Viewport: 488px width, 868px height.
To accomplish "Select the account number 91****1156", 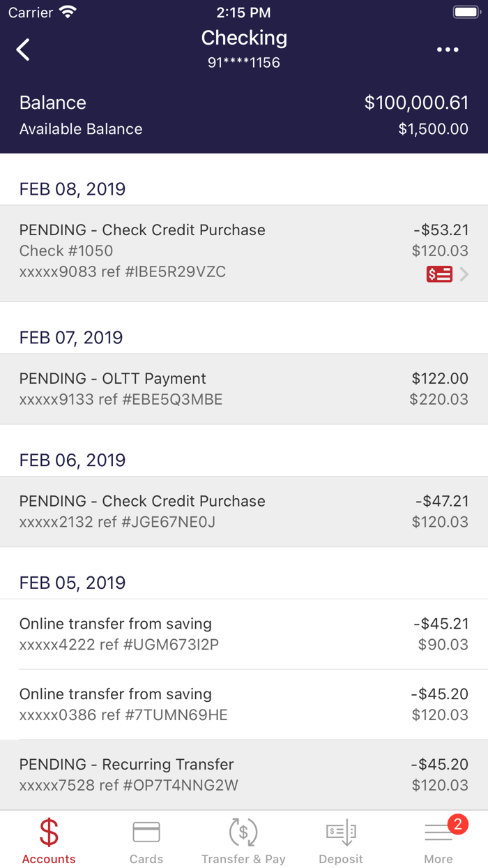I will [244, 62].
